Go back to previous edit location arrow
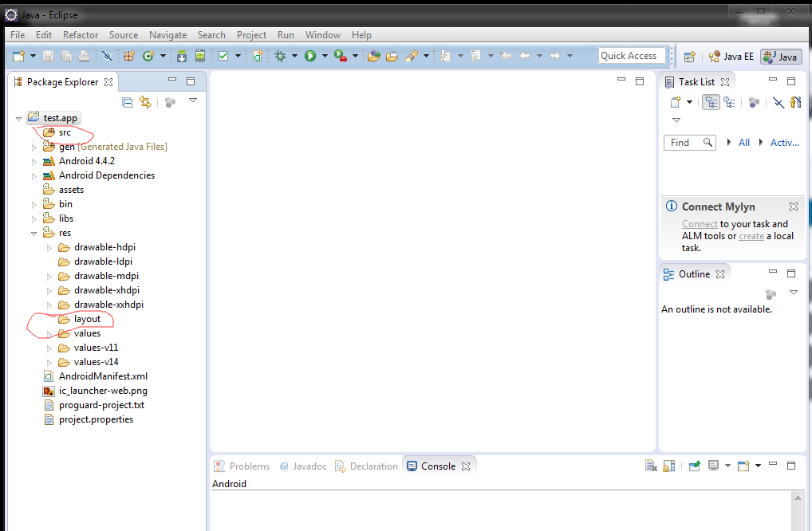812x531 pixels. (x=506, y=56)
